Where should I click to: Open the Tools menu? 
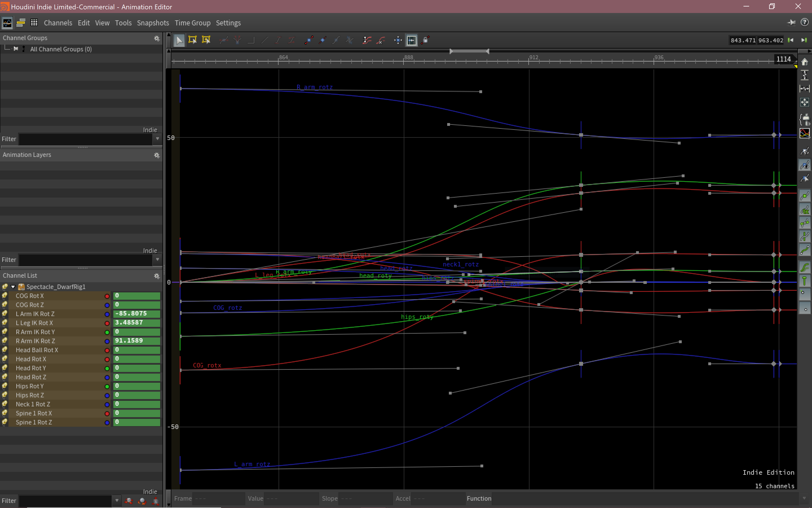coord(123,23)
